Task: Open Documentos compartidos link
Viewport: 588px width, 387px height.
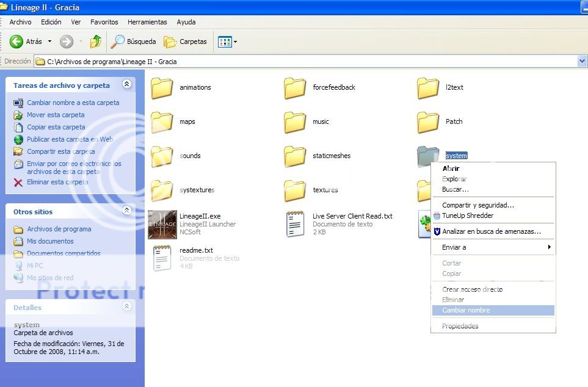Action: tap(64, 253)
